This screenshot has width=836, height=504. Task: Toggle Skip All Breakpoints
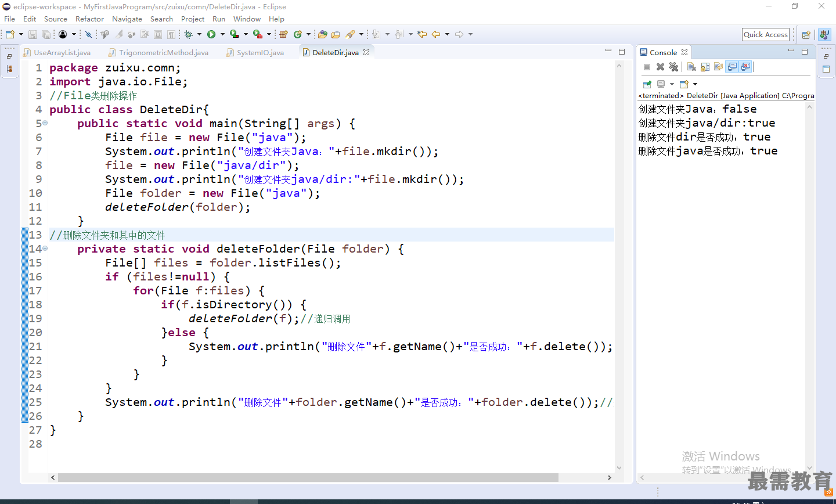point(88,34)
